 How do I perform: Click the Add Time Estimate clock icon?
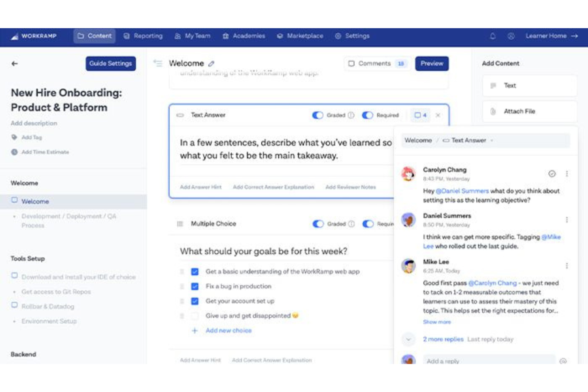[x=14, y=152]
